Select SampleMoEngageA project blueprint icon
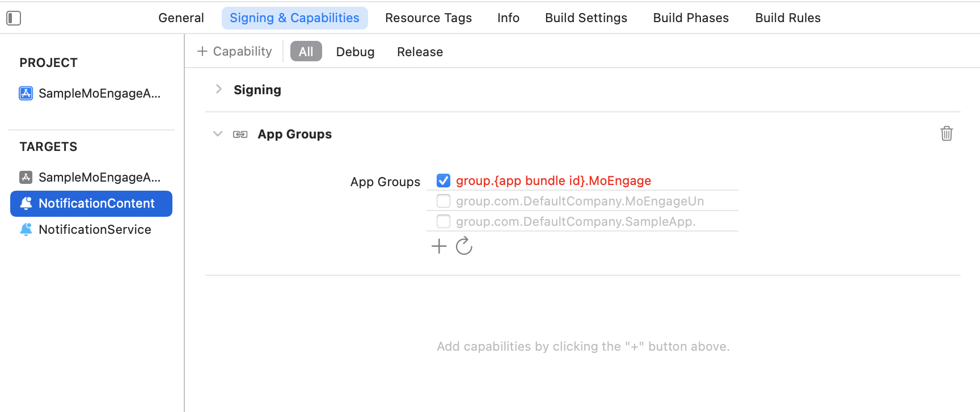Image resolution: width=980 pixels, height=412 pixels. click(x=26, y=93)
